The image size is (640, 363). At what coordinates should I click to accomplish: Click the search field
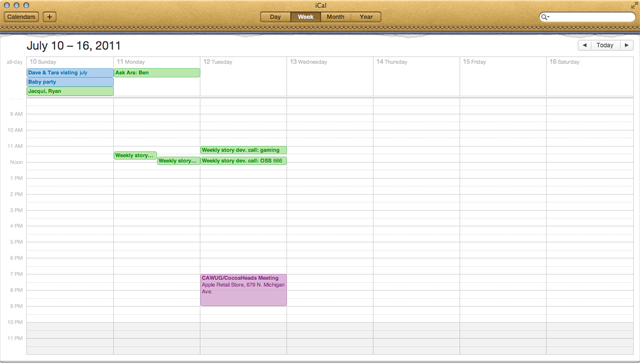coord(587,17)
